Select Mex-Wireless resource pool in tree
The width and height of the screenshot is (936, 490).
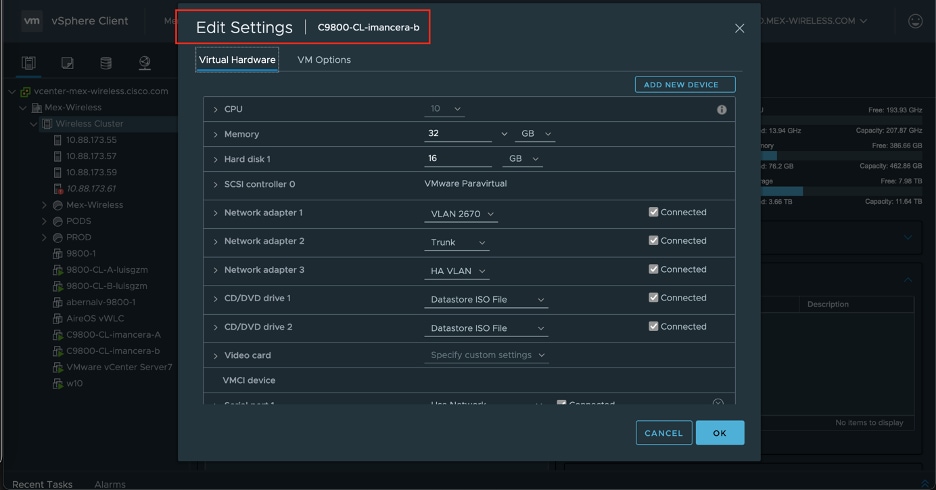pyautogui.click(x=94, y=205)
